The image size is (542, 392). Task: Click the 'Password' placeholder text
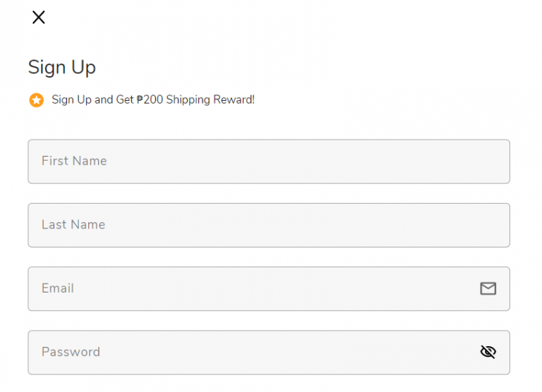71,352
